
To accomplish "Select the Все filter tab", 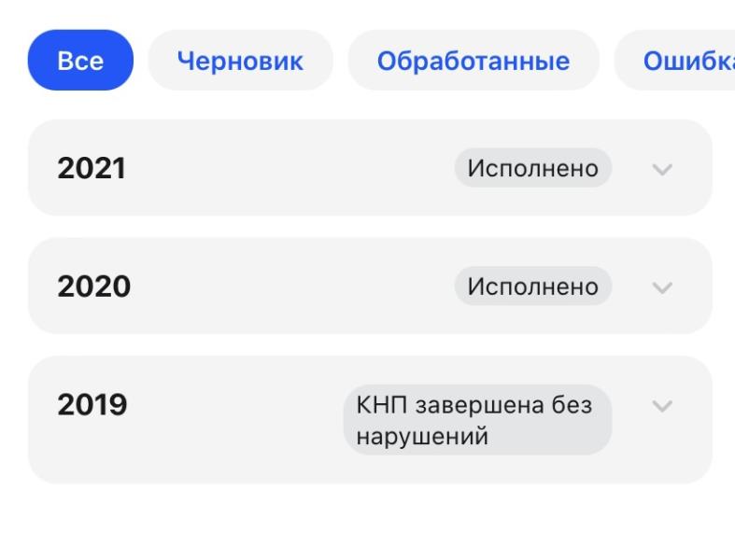I will (x=80, y=61).
